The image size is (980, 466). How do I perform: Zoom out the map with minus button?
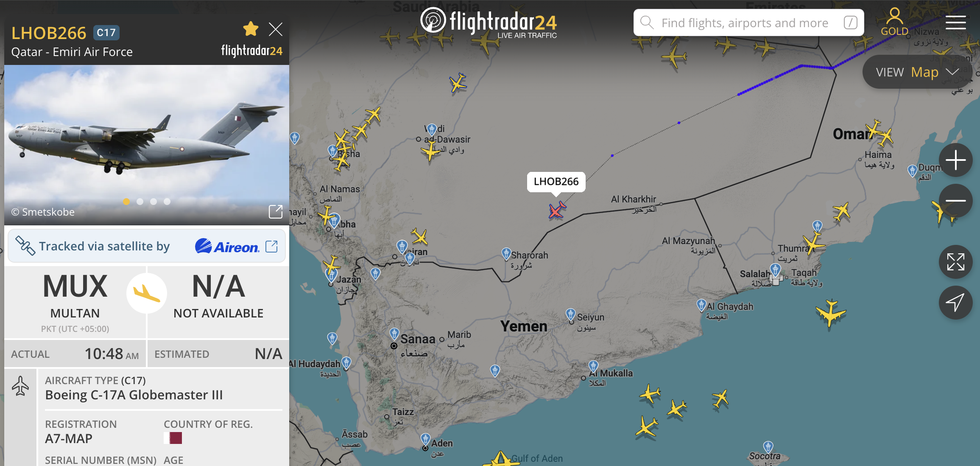click(x=956, y=200)
